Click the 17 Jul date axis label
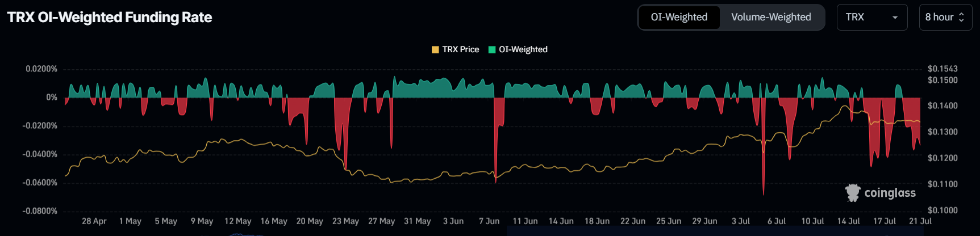This screenshot has width=980, height=236. coord(885,221)
